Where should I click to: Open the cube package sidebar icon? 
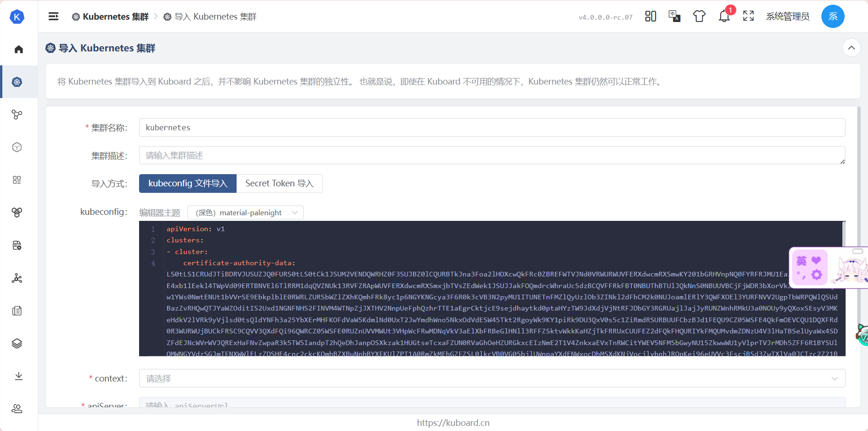(17, 147)
